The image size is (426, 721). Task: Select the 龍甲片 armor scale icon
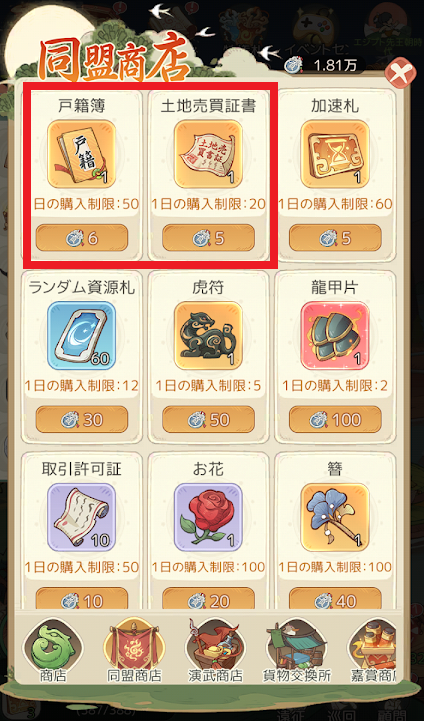click(335, 336)
